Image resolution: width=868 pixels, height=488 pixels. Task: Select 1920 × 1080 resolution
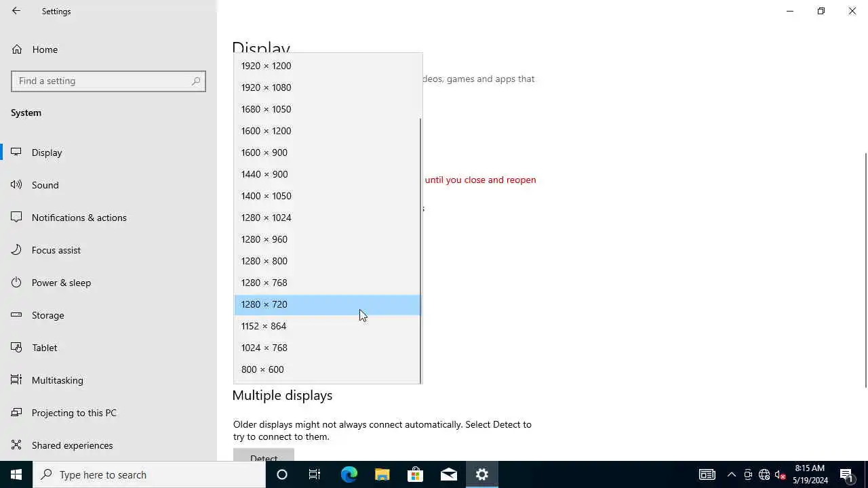(328, 87)
